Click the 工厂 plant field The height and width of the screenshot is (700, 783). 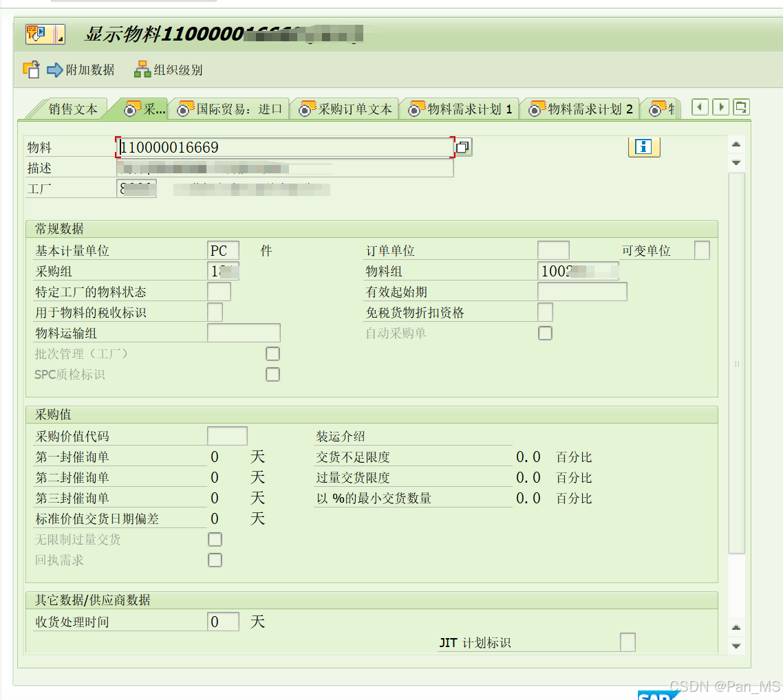click(136, 188)
